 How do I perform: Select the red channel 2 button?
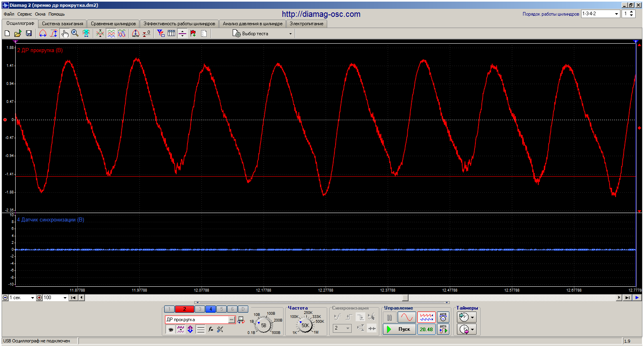[x=184, y=309]
